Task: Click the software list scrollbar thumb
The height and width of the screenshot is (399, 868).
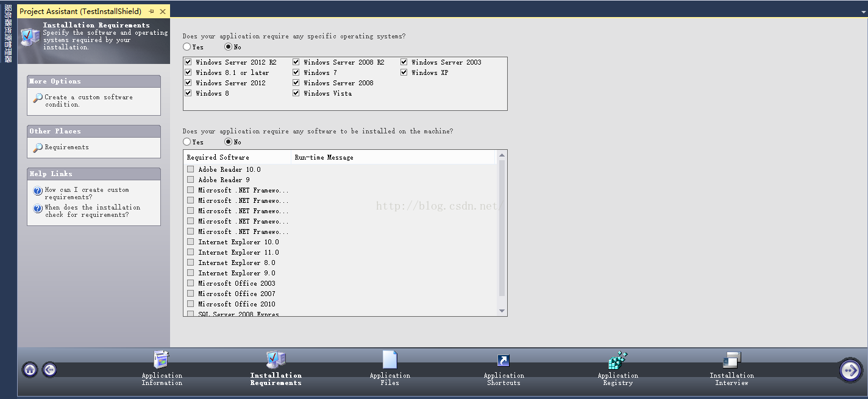Action: 502,227
